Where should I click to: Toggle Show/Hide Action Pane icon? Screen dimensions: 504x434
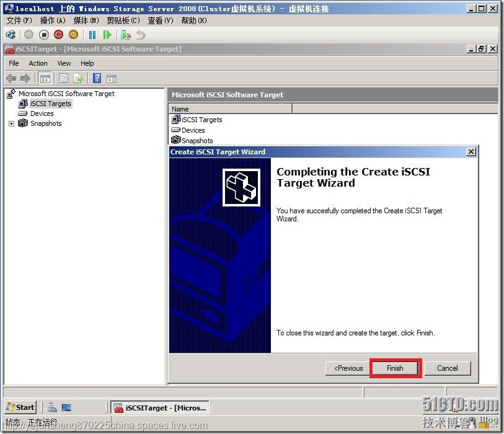112,78
